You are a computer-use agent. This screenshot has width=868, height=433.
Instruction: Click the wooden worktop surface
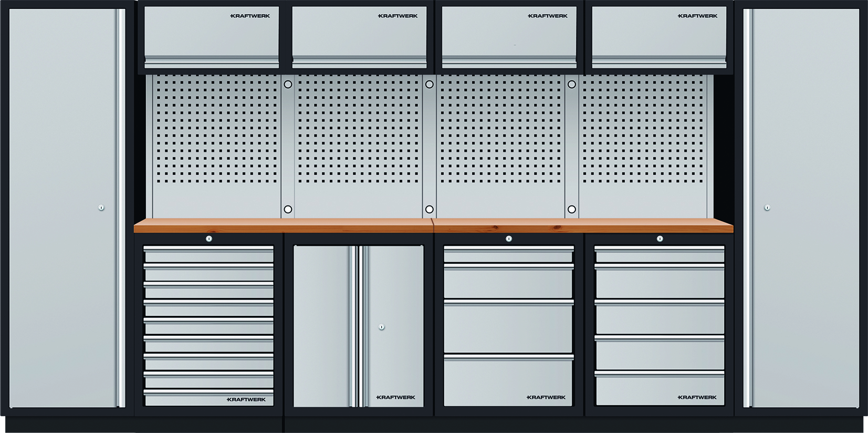pyautogui.click(x=433, y=226)
